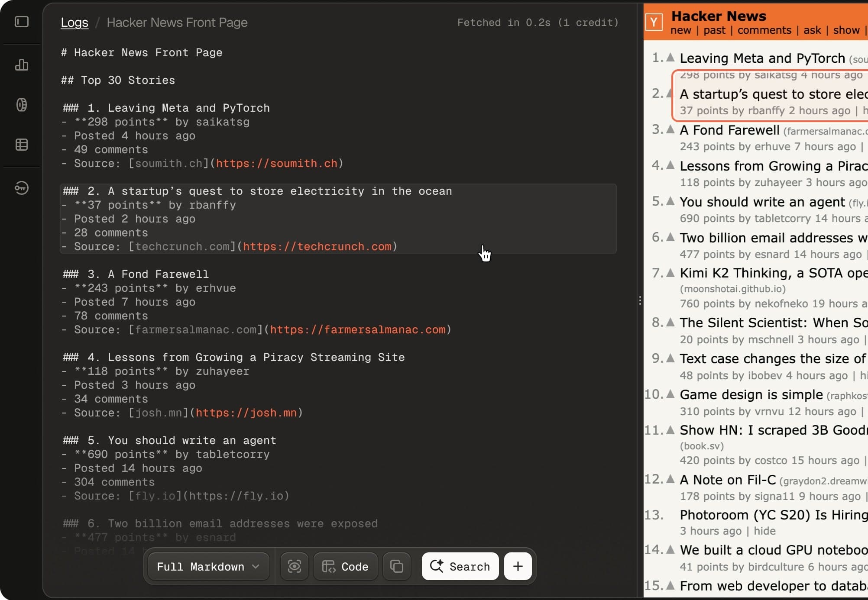The width and height of the screenshot is (868, 600).
Task: Open the https://fly.io source link
Action: (x=236, y=496)
